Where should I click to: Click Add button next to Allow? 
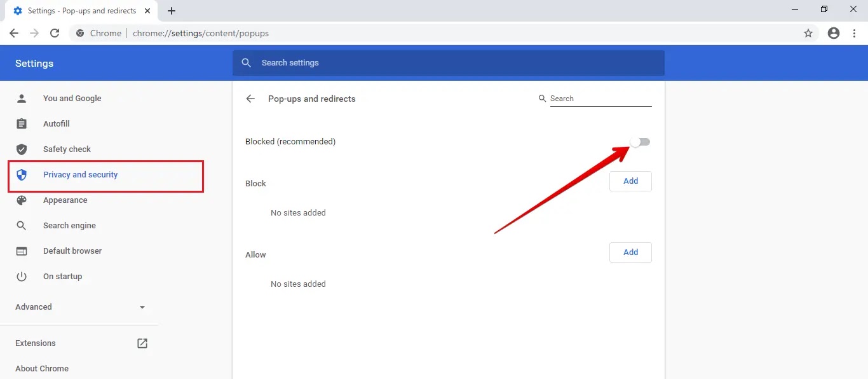[x=630, y=252]
